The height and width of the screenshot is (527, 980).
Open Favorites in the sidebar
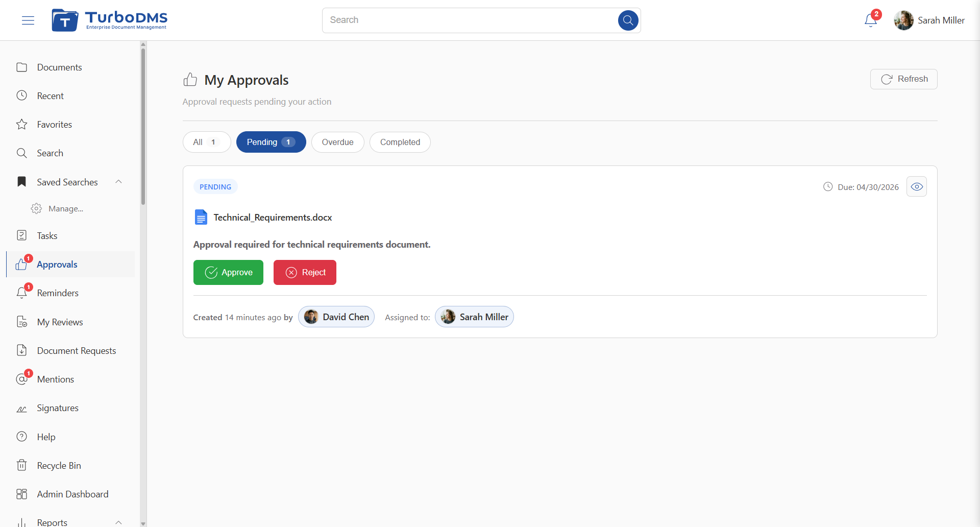pos(70,125)
